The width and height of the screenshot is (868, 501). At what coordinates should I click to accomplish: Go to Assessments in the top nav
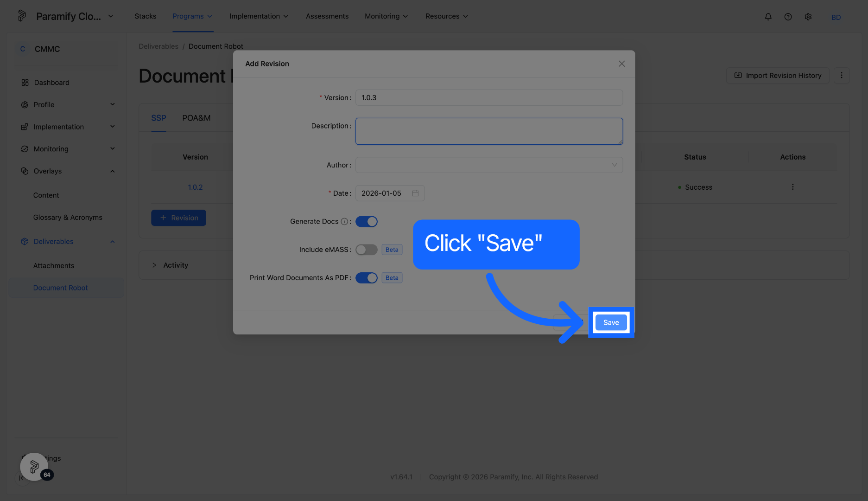tap(327, 16)
